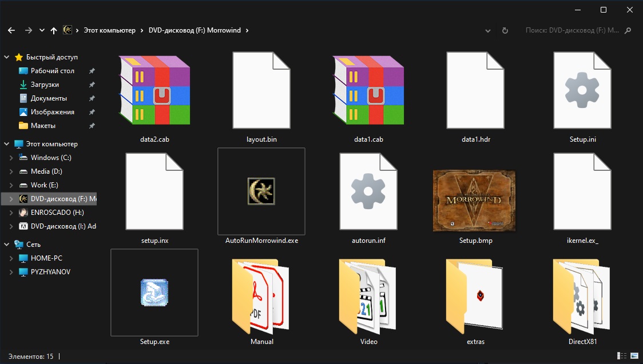The height and width of the screenshot is (364, 643).
Task: Select the autorun.inf gear file icon
Action: click(368, 191)
